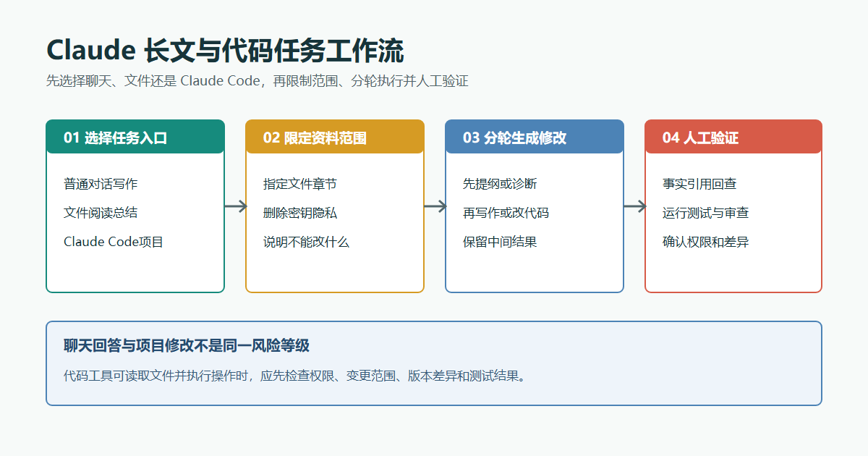The height and width of the screenshot is (456, 868).
Task: Click the 'Claude Code项目' line
Action: pos(114,242)
